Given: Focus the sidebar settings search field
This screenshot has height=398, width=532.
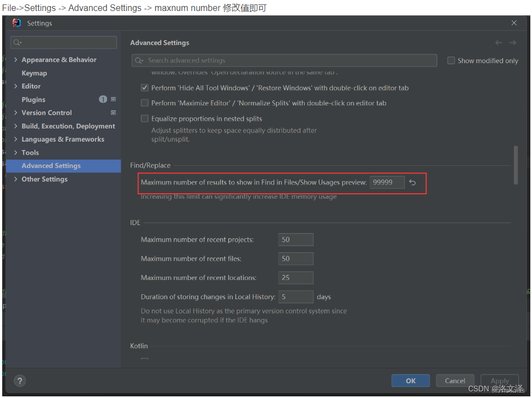Looking at the screenshot, I should click(x=64, y=42).
